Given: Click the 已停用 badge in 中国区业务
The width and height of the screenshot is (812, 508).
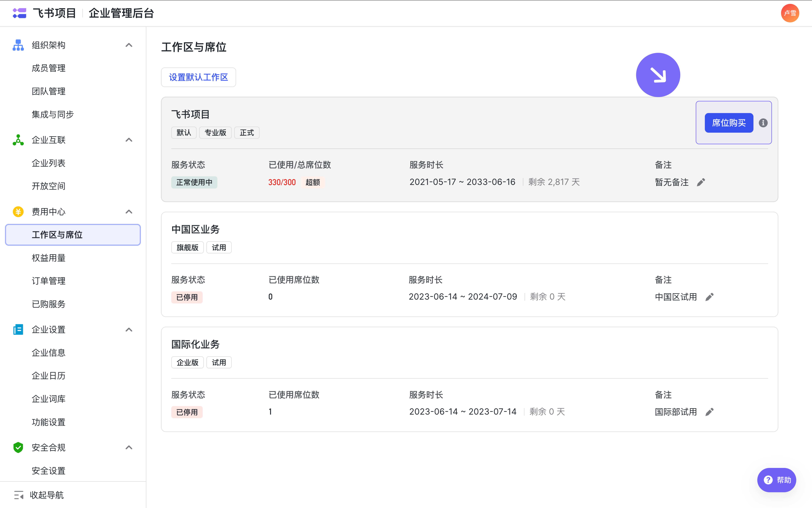Looking at the screenshot, I should [187, 297].
